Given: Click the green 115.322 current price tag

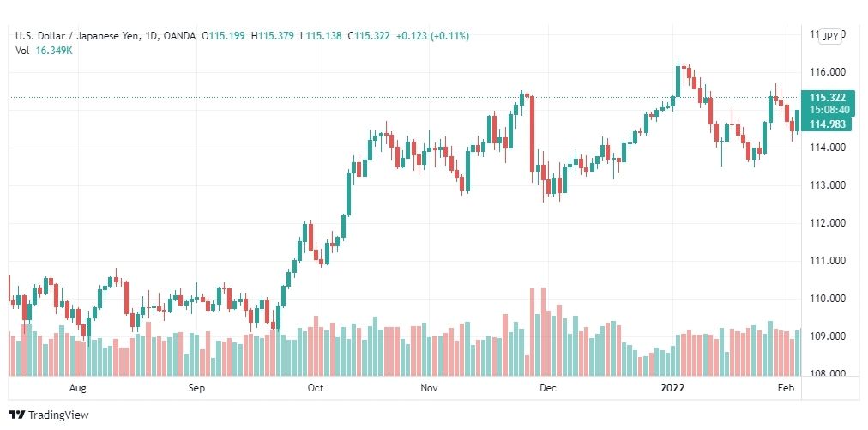Looking at the screenshot, I should point(828,98).
